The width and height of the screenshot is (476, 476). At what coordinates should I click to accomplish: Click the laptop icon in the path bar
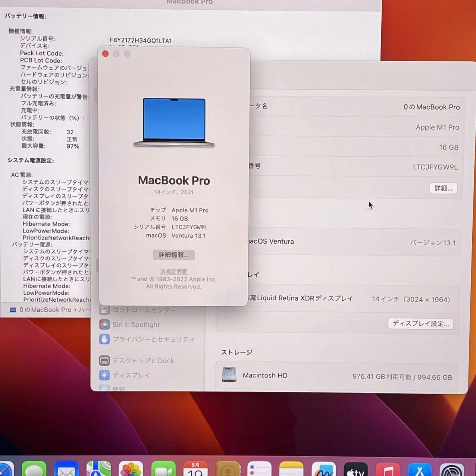(x=13, y=310)
